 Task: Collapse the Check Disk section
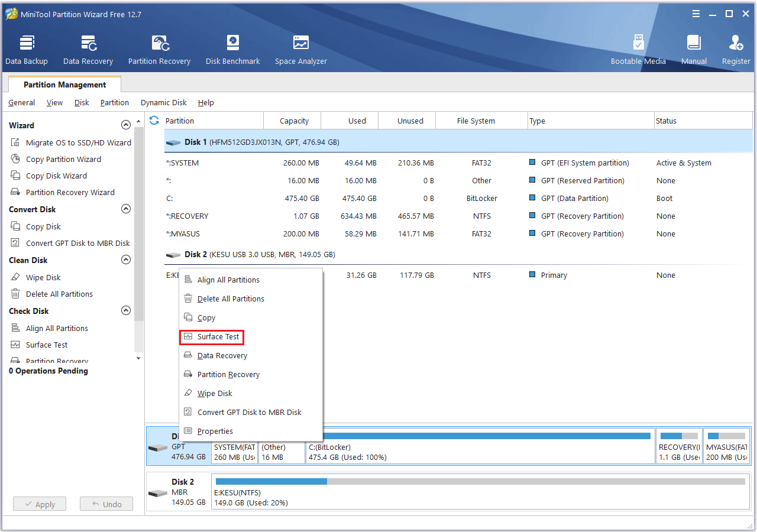click(x=125, y=311)
